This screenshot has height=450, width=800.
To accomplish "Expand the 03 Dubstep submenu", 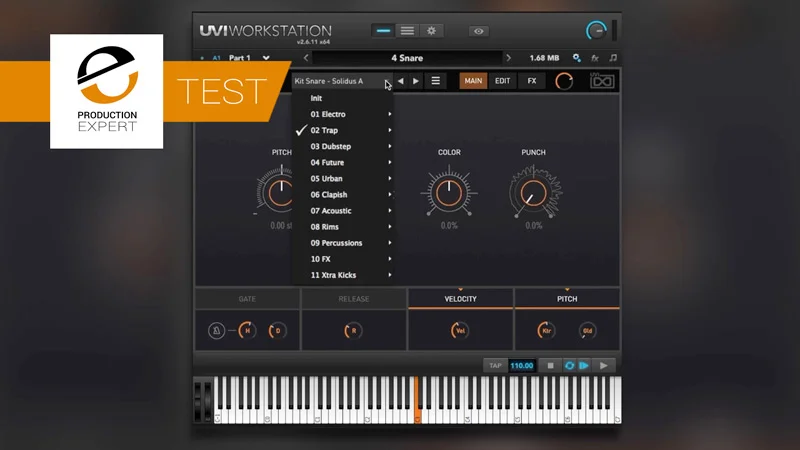I will coord(342,146).
